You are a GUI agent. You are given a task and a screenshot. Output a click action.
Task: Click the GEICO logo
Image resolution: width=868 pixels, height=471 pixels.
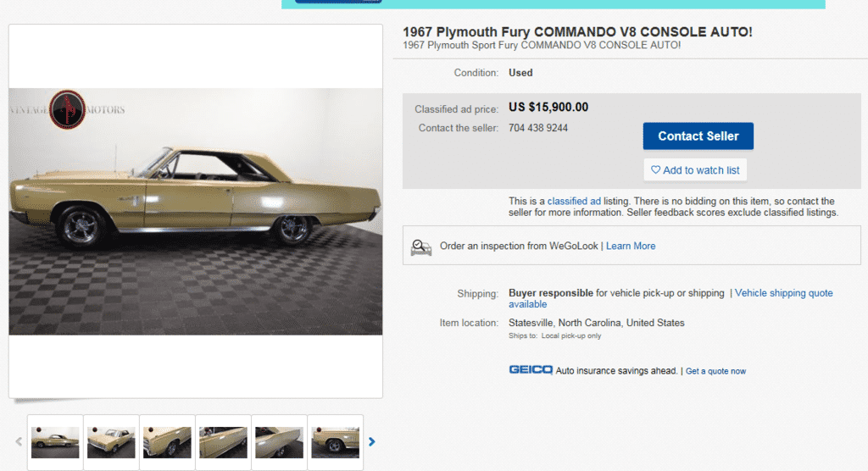pyautogui.click(x=531, y=370)
